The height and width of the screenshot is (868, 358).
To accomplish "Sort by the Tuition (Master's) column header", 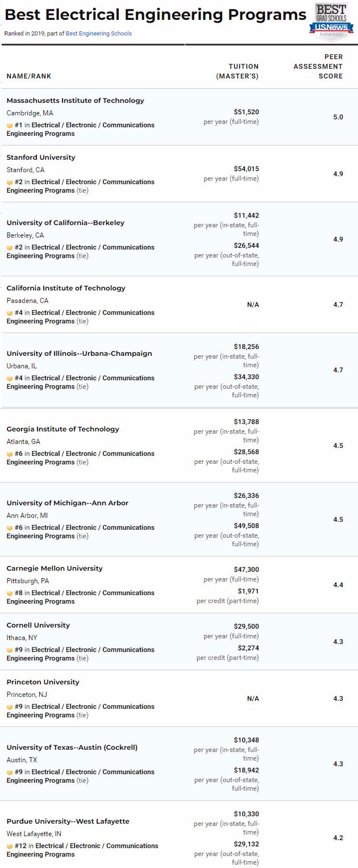I will tap(238, 71).
